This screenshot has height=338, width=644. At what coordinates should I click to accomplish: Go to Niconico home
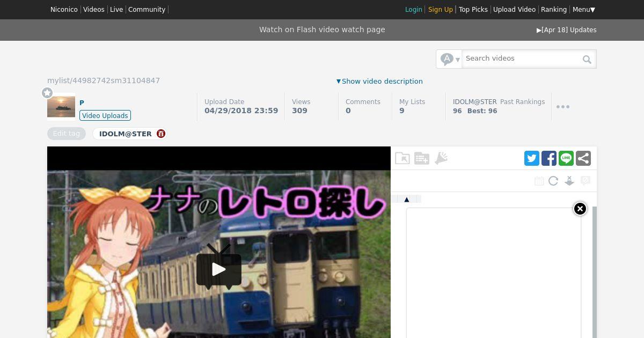click(64, 10)
